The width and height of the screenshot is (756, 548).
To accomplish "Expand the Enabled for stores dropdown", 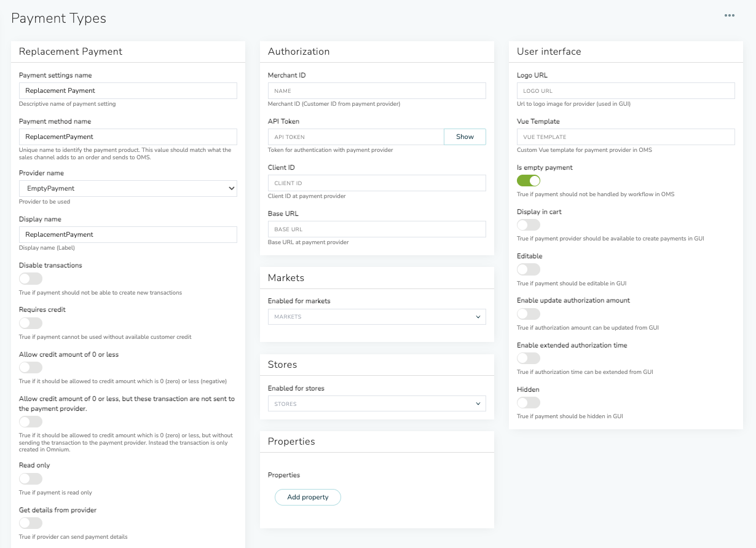I will click(x=377, y=404).
